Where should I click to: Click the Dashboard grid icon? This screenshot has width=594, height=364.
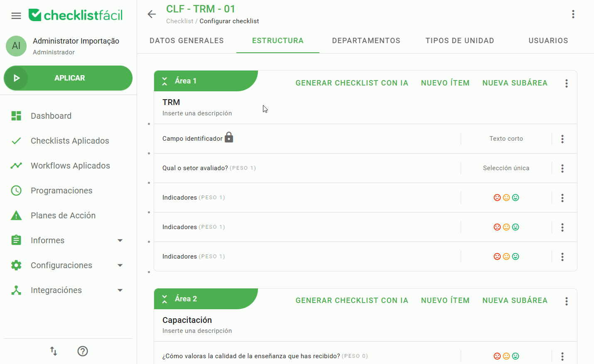[16, 116]
